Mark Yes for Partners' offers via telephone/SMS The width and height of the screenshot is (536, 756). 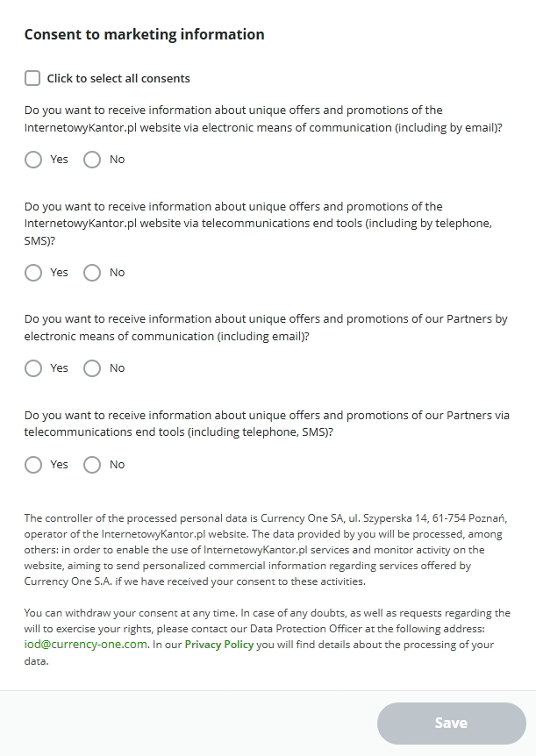(33, 465)
